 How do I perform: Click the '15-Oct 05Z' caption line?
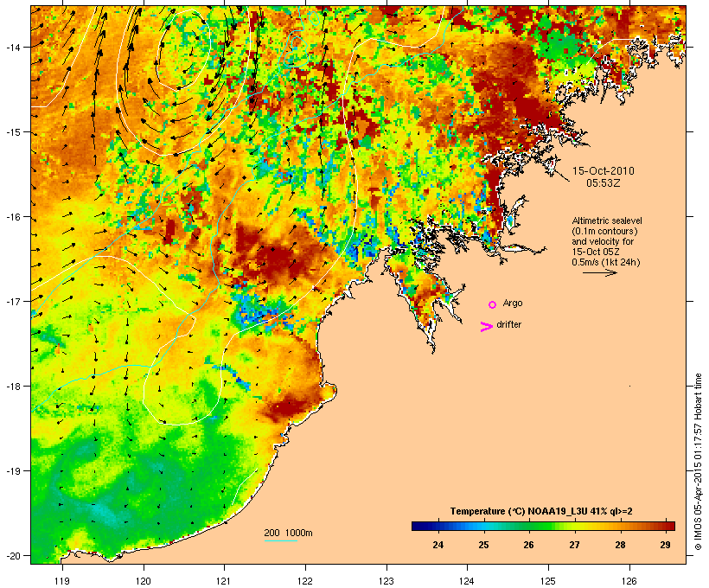pyautogui.click(x=596, y=252)
